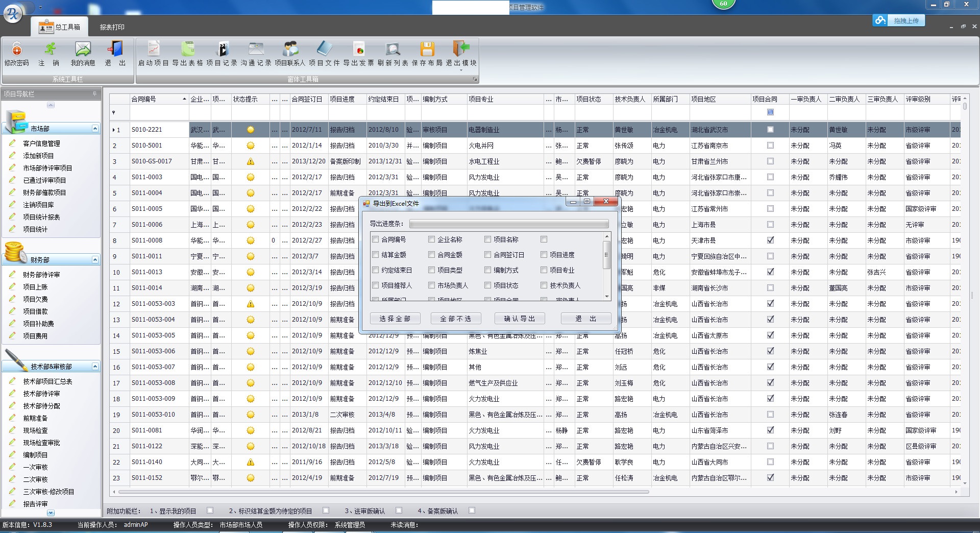Screen dimensions: 980x533
Task: Switch to the 报表打印 tab
Action: pyautogui.click(x=112, y=27)
